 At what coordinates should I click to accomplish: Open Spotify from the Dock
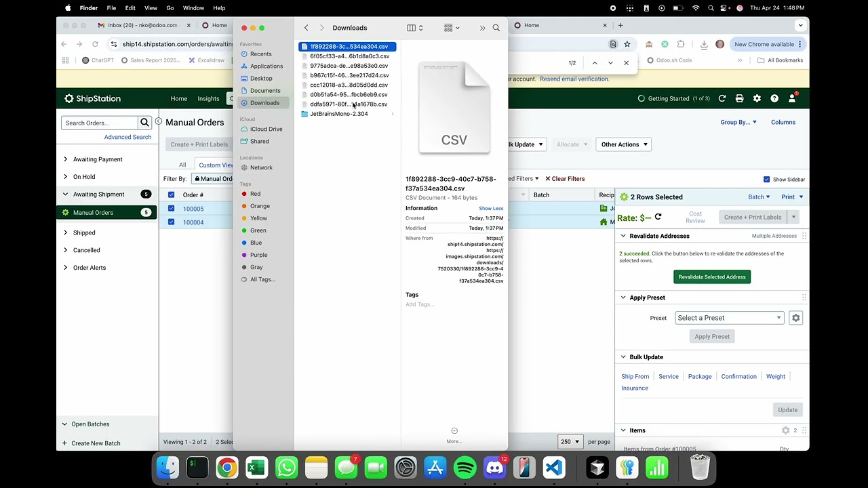coord(465,468)
